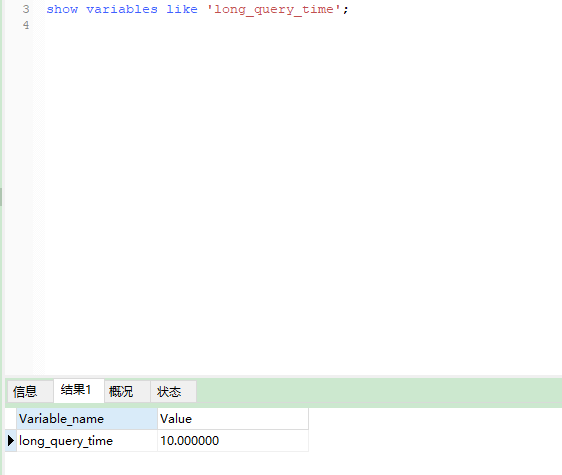Click the row indicator arrow for long_query_time
Image resolution: width=562 pixels, height=475 pixels.
[x=11, y=441]
